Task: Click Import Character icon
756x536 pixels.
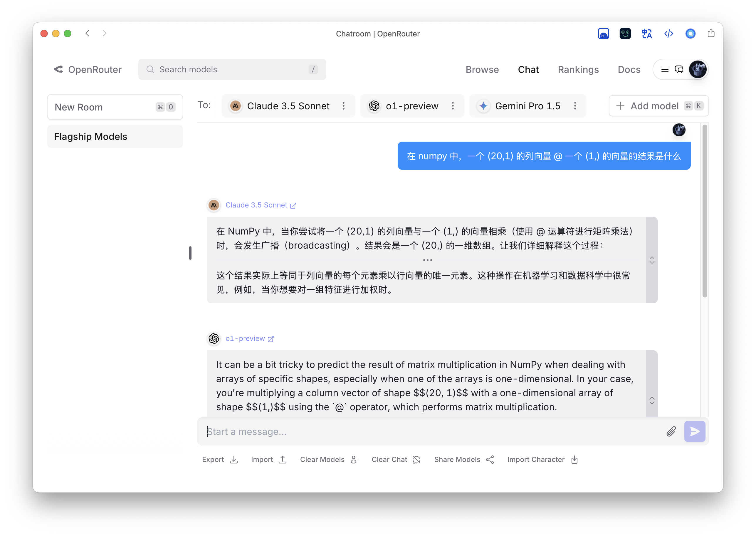Action: click(574, 459)
